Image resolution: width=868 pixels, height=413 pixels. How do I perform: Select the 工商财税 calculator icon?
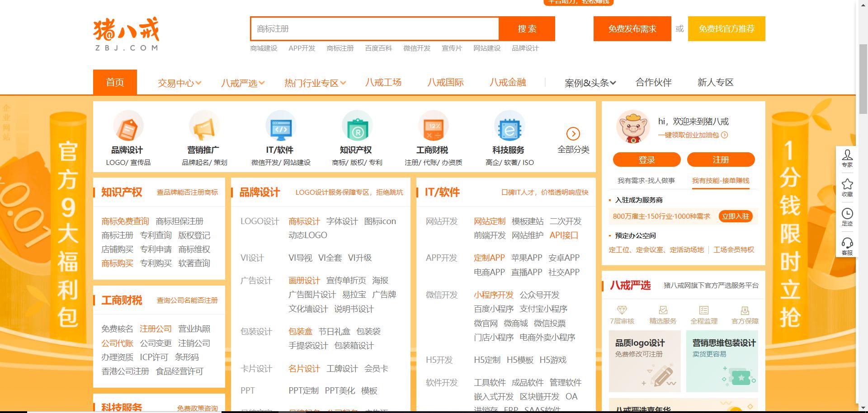[x=433, y=127]
